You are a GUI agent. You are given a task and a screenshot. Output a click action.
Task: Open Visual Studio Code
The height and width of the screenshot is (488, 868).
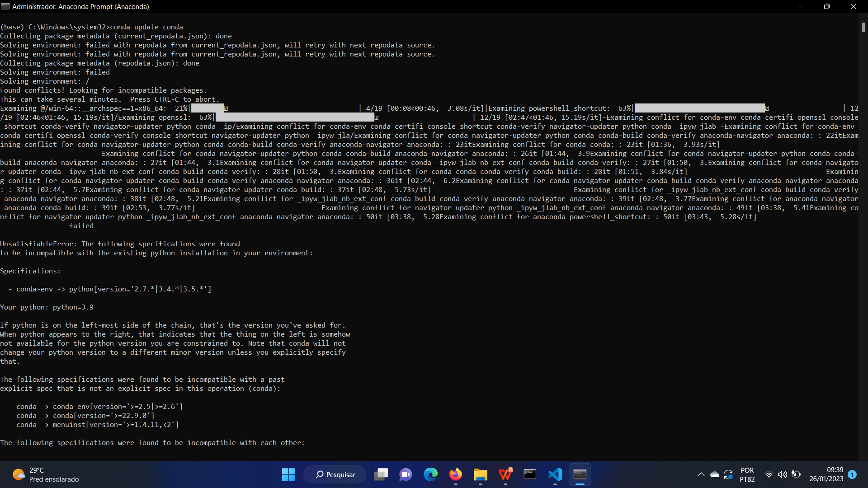(x=555, y=474)
